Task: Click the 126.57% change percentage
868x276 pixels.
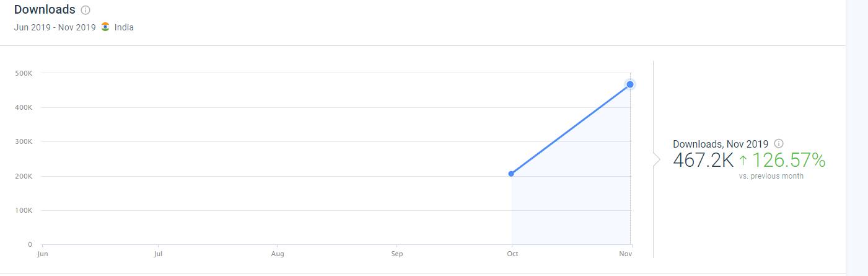Action: (789, 161)
